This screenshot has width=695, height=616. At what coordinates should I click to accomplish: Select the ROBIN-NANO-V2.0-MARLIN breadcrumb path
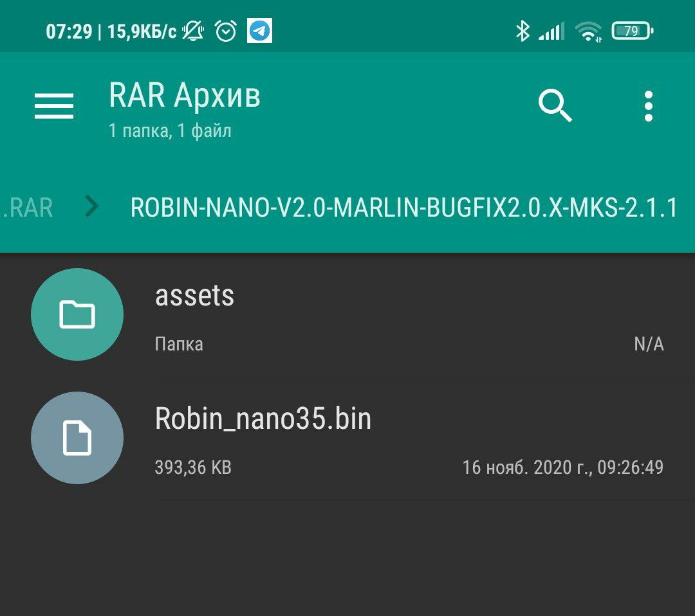tap(404, 208)
